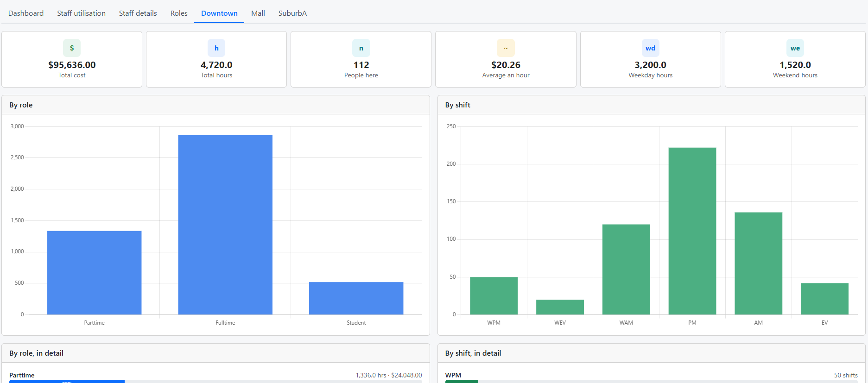This screenshot has height=383, width=868.
Task: Click the '1,336.0 hrs · $24,048.00' summary text
Action: 389,375
